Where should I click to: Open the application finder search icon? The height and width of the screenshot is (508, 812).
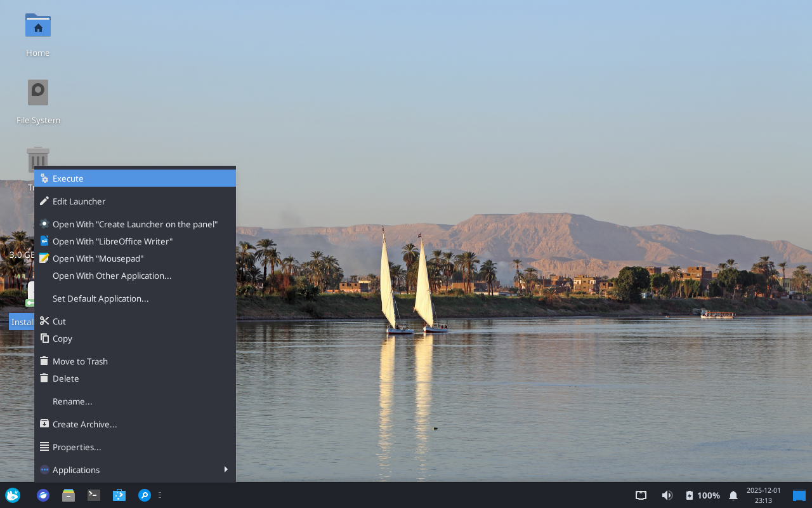pos(145,495)
